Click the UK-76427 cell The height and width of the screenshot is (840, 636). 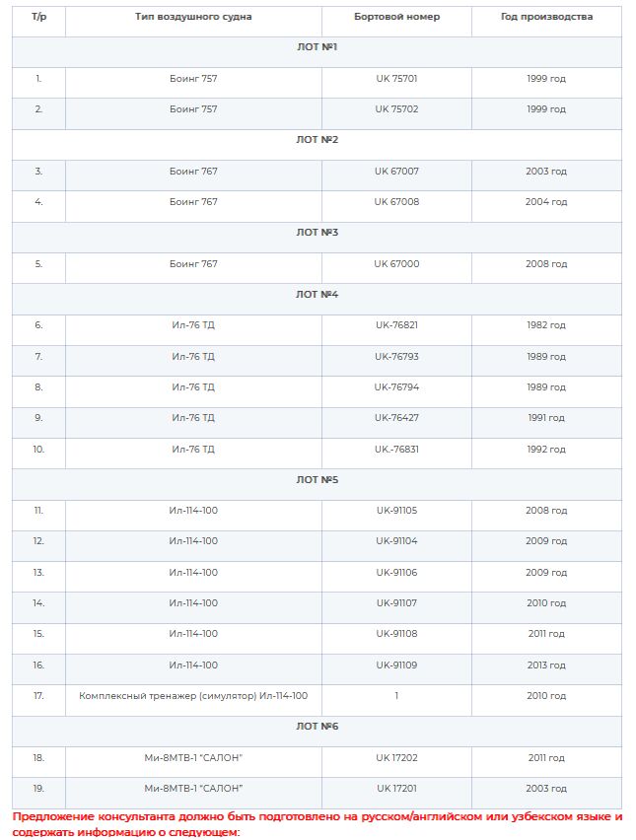tap(396, 423)
